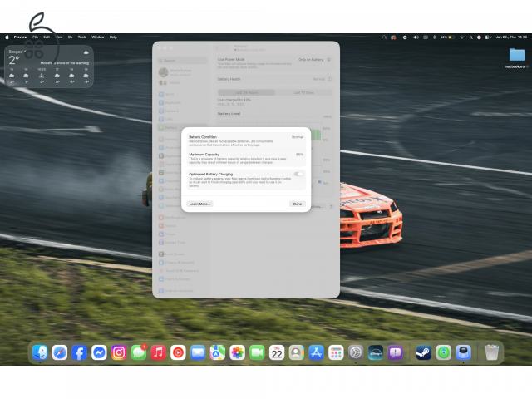Go back with the Settings back chevron
This screenshot has width=532, height=399.
tap(217, 48)
